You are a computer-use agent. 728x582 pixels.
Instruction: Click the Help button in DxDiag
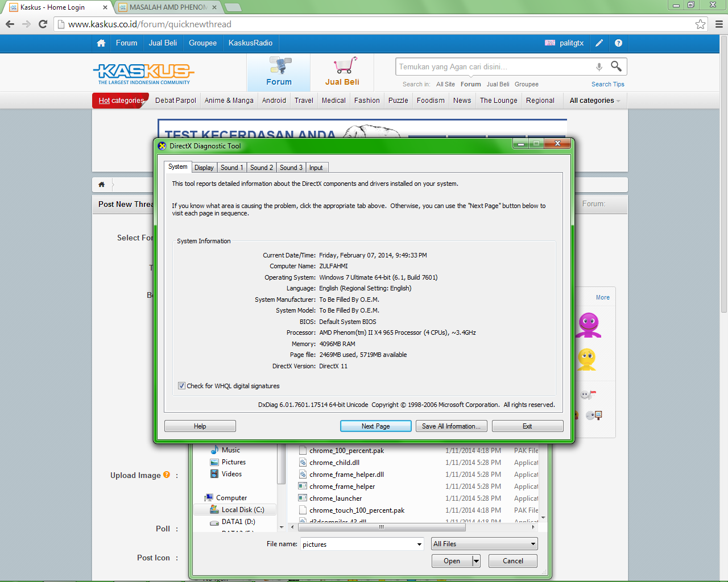(200, 426)
